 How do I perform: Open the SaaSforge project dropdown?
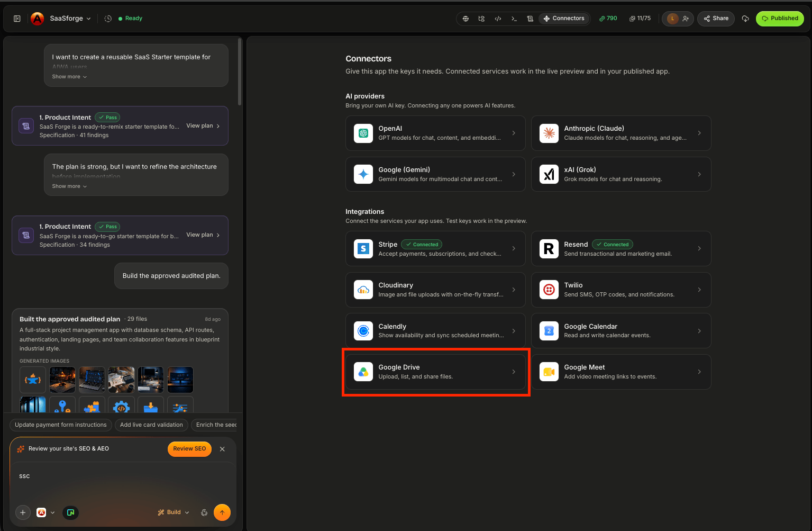point(70,19)
